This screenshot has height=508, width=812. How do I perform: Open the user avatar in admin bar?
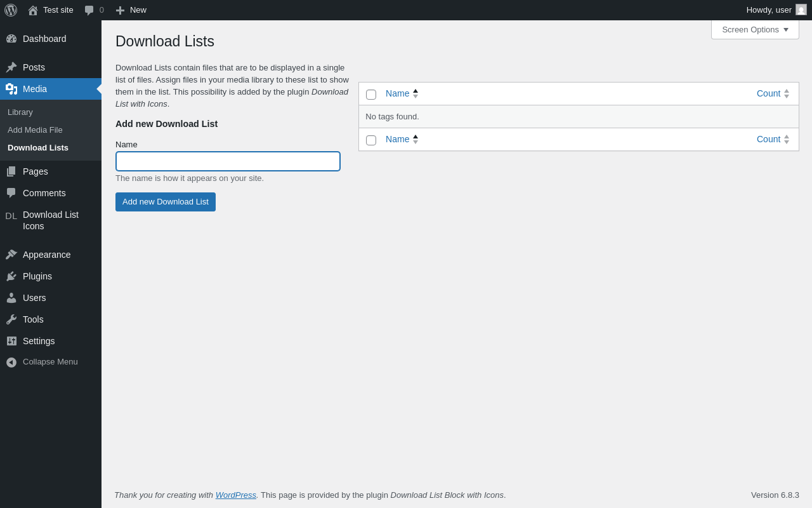pyautogui.click(x=801, y=10)
